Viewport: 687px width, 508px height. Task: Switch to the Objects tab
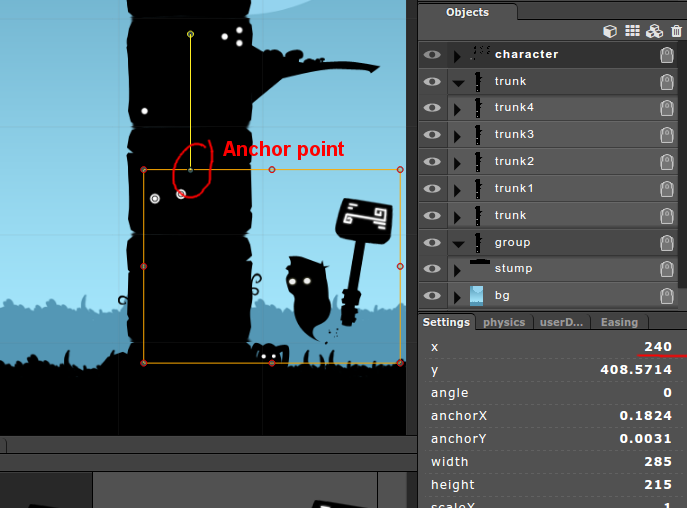pos(467,12)
